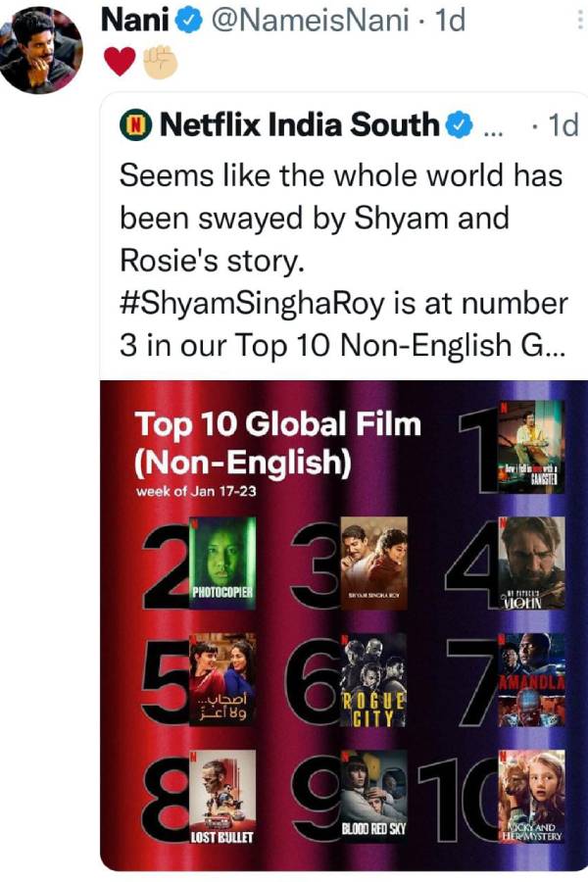Screen dimensions: 588x882
Task: Click the Netflix India South avatar icon
Action: click(x=135, y=125)
